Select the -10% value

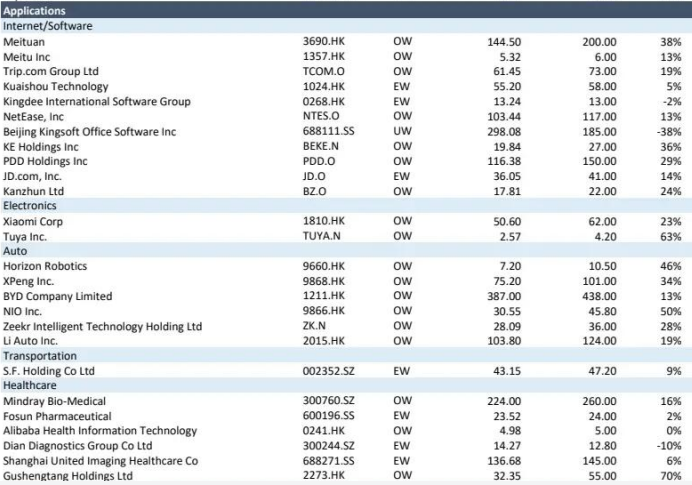tap(669, 446)
